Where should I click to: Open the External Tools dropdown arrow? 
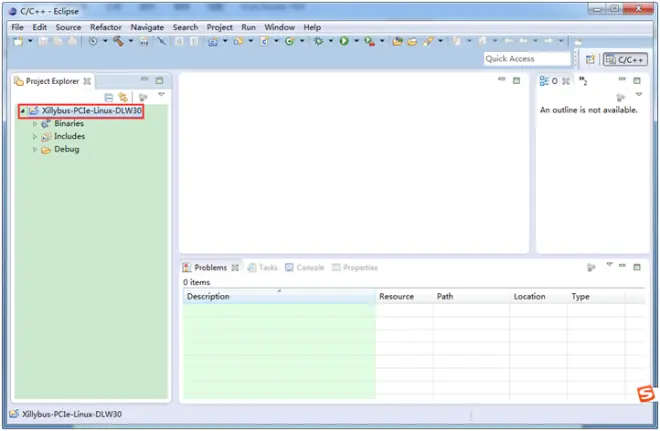382,41
